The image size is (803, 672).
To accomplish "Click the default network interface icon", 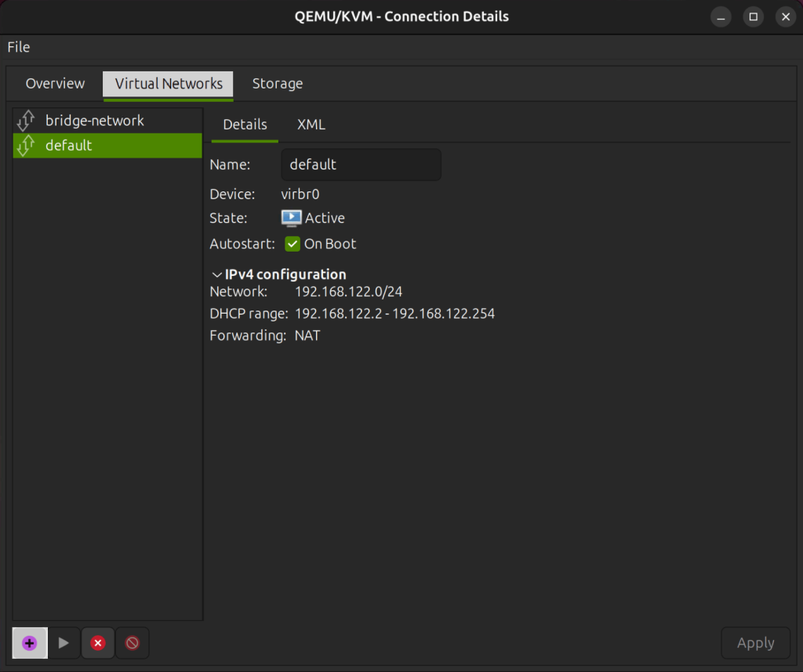I will pos(26,145).
